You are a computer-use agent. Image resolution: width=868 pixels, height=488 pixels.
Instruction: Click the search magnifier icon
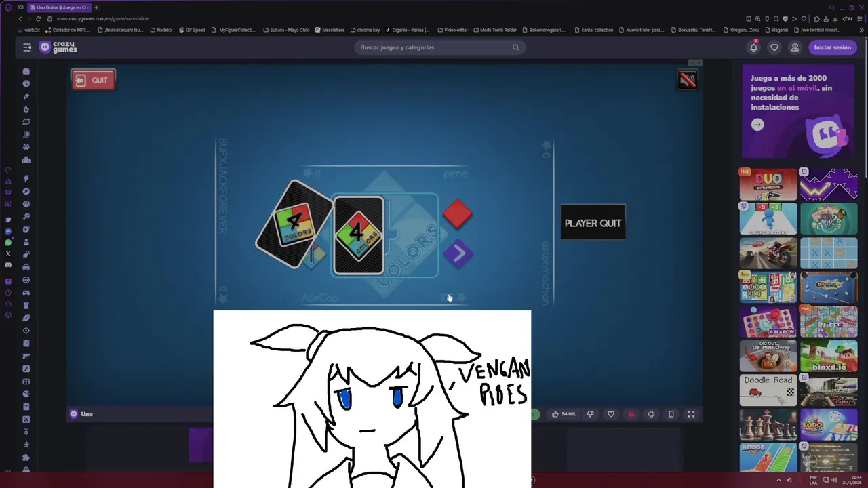coord(516,47)
